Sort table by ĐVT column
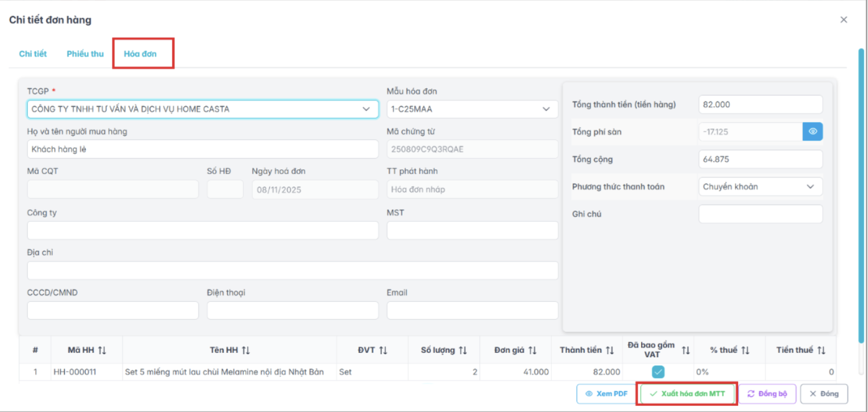Screen dimensions: 868x412 click(x=383, y=351)
